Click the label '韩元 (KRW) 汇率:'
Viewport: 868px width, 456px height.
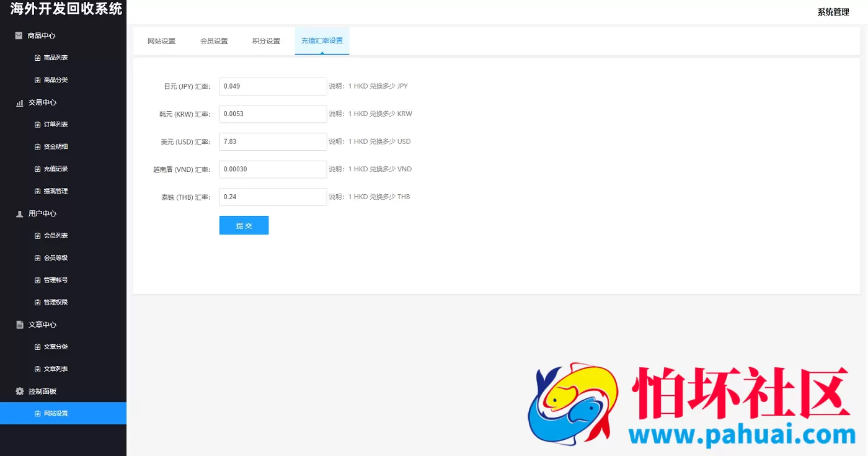coord(185,114)
